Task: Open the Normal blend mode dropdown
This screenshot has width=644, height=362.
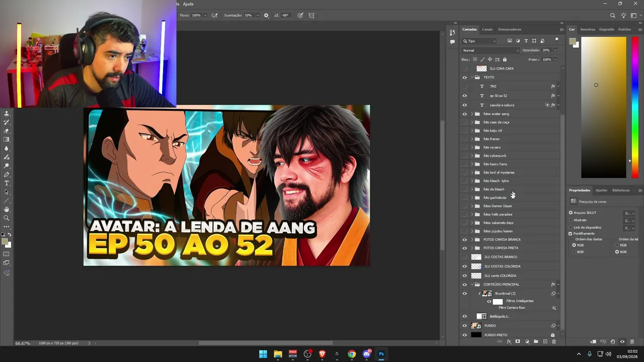Action: click(x=491, y=50)
